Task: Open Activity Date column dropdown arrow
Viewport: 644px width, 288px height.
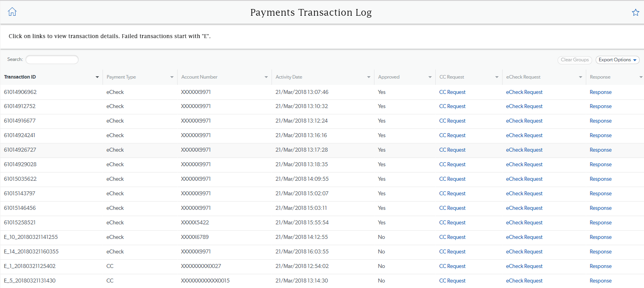Action: [369, 77]
